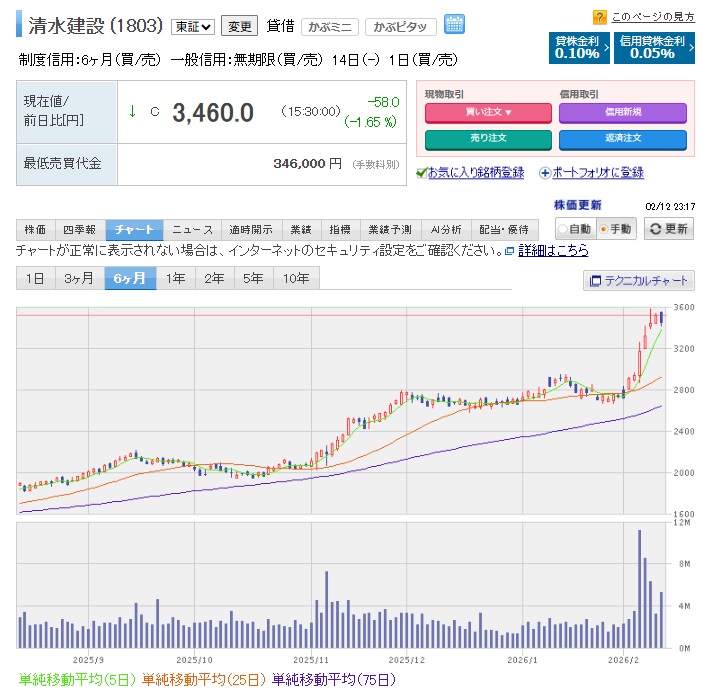This screenshot has height=699, width=705.
Task: Click the question mark help icon
Action: coord(599,17)
